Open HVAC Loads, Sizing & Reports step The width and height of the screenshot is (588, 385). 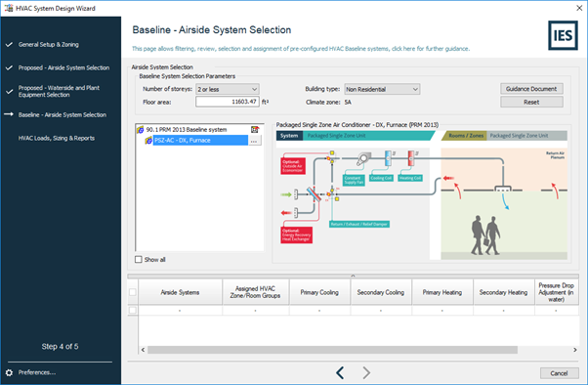click(x=57, y=138)
